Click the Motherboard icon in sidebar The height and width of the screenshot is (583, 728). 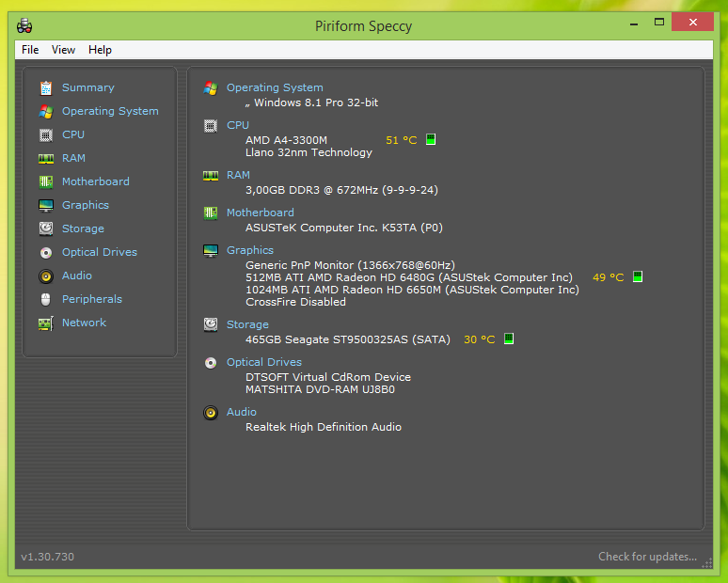pos(46,182)
